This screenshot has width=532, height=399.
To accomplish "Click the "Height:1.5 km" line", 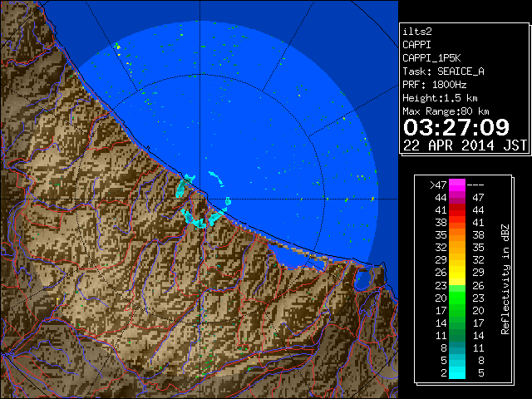I will click(x=440, y=98).
